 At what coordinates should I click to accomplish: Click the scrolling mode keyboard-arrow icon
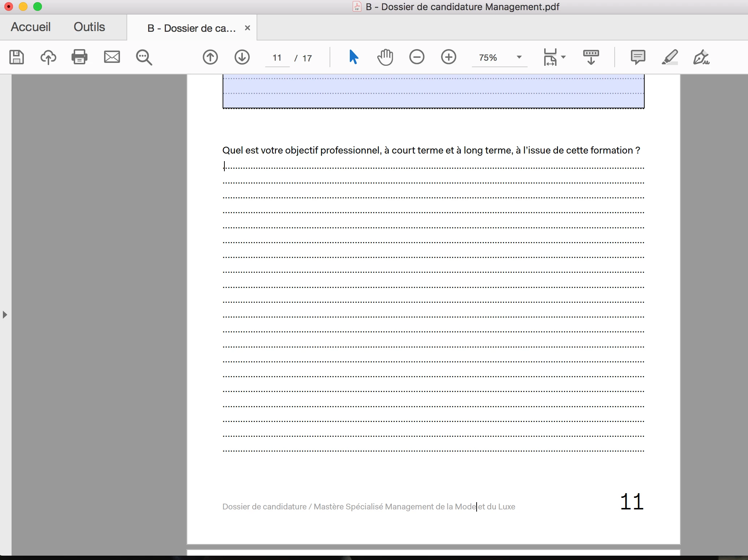(591, 57)
